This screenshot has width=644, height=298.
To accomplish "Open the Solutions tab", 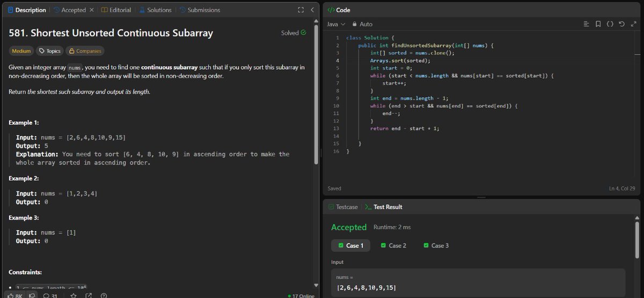I will 155,10.
